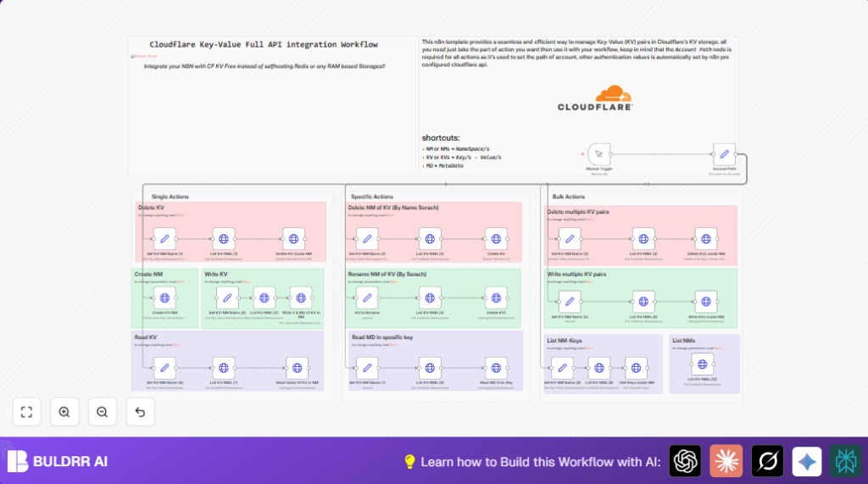Image resolution: width=868 pixels, height=484 pixels.
Task: Zoom in on the canvas
Action: pyautogui.click(x=64, y=412)
